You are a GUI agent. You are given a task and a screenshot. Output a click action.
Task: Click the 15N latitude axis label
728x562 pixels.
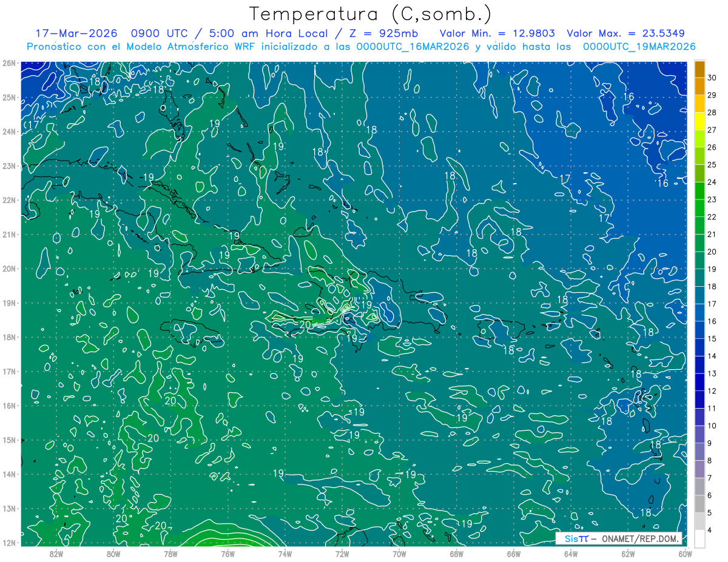(9, 440)
